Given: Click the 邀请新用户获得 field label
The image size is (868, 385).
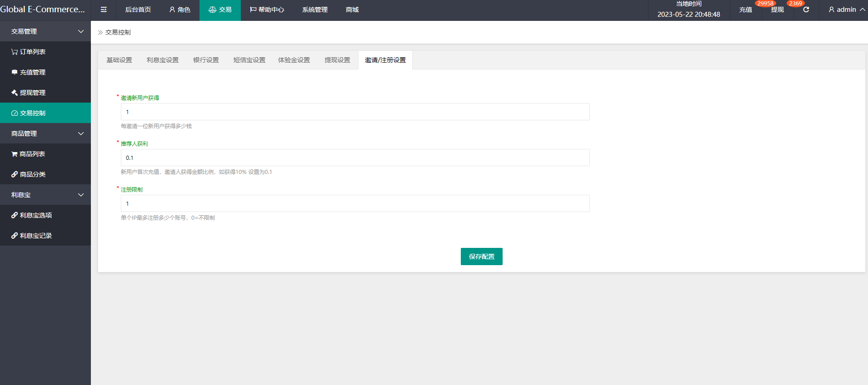Looking at the screenshot, I should 140,98.
